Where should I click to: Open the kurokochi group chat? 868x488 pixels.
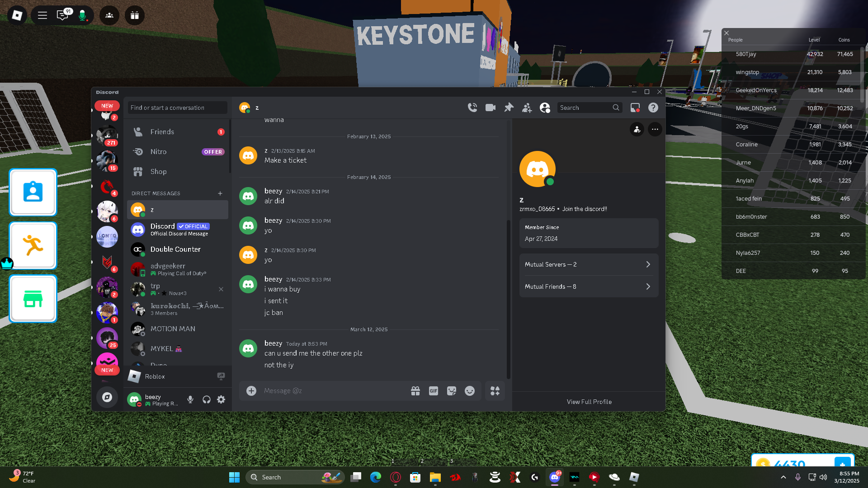pos(178,309)
